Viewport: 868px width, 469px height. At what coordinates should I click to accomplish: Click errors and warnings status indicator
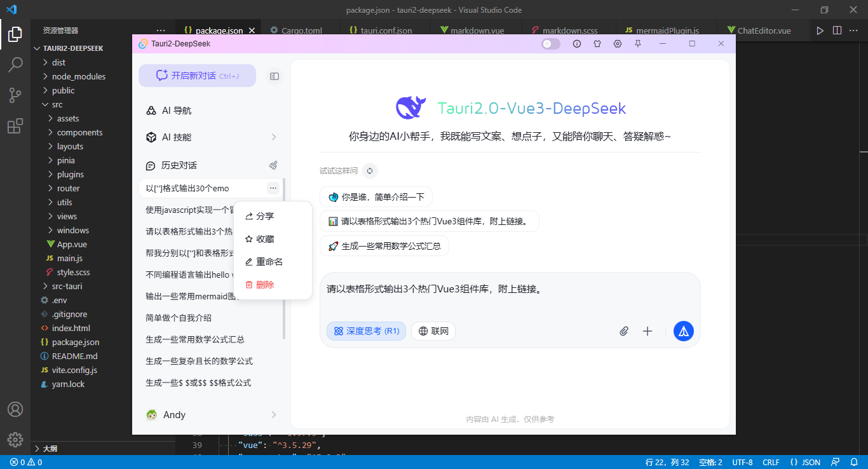(x=26, y=462)
